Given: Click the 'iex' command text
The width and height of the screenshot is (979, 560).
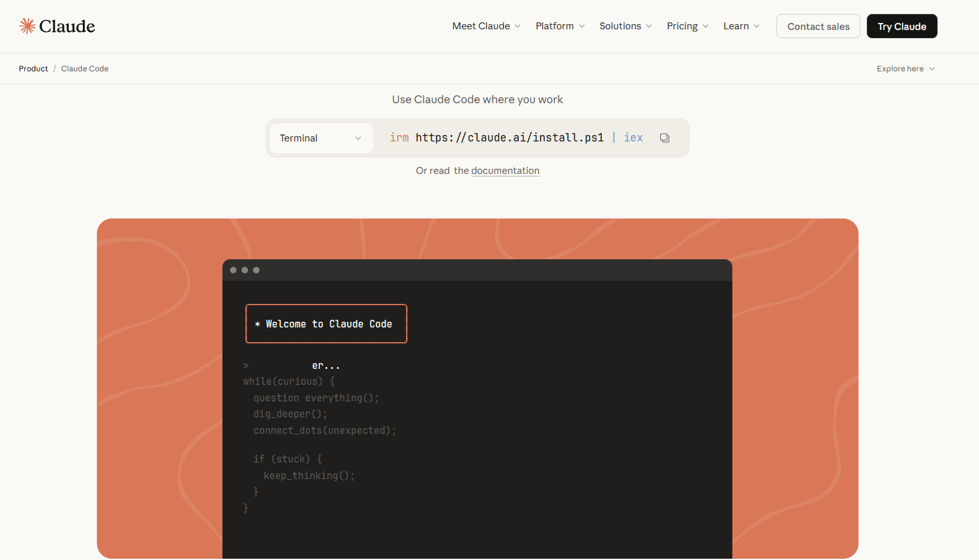Looking at the screenshot, I should [634, 138].
